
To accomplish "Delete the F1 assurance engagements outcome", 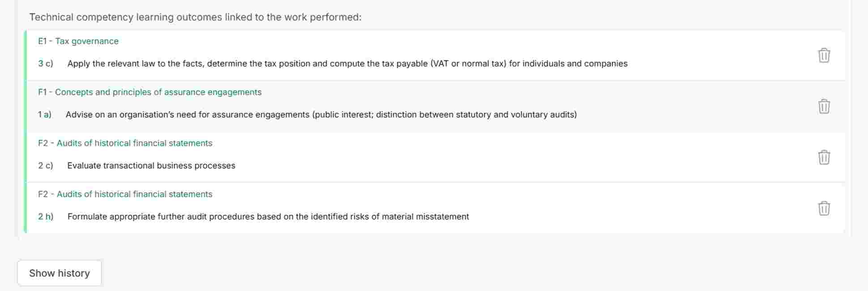I will click(x=824, y=107).
